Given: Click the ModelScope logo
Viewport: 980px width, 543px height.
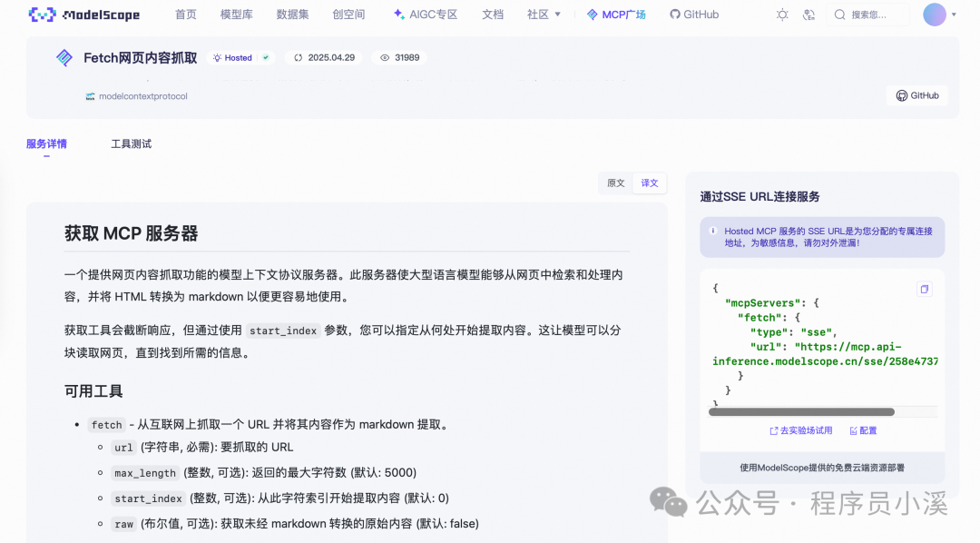Looking at the screenshot, I should click(84, 15).
